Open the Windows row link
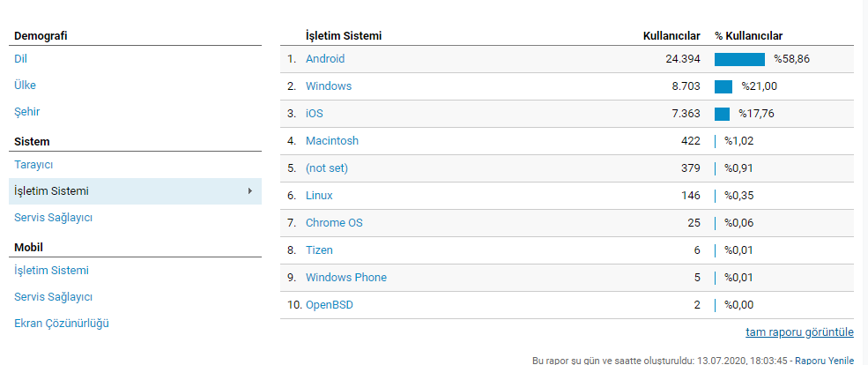This screenshot has width=868, height=365. click(329, 86)
